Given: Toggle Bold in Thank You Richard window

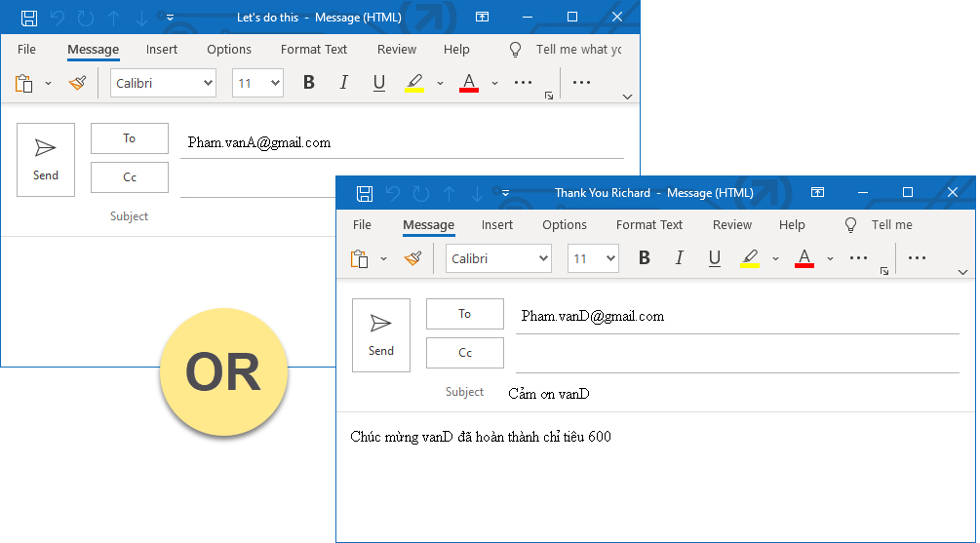Looking at the screenshot, I should click(x=645, y=258).
